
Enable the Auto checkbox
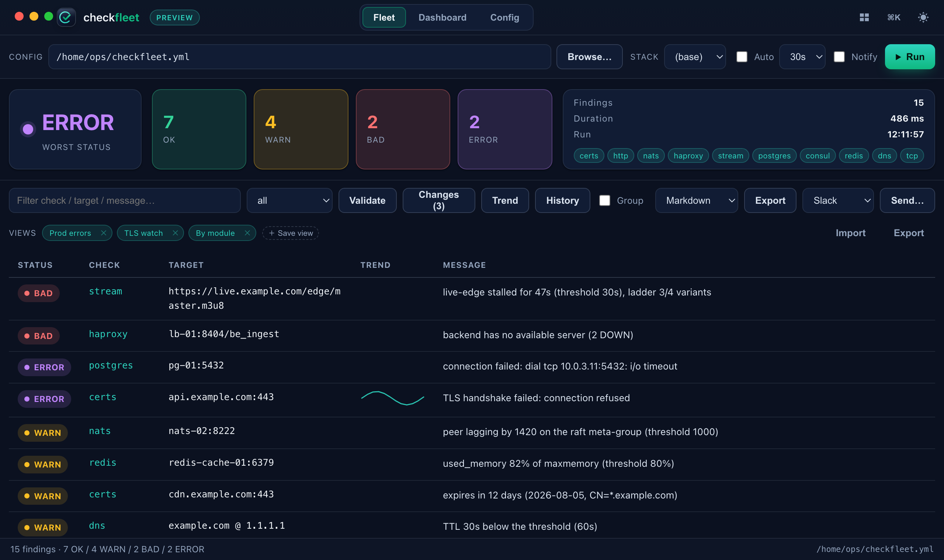pos(742,57)
